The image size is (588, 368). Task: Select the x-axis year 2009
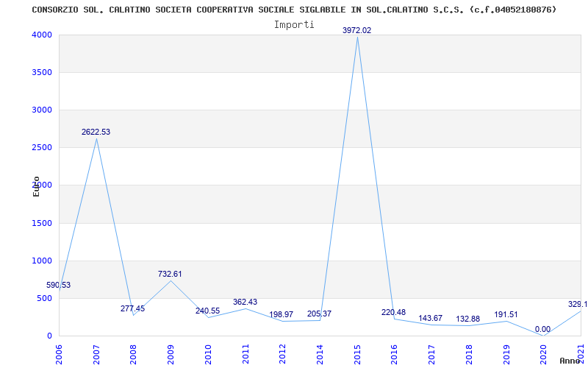[x=171, y=353]
